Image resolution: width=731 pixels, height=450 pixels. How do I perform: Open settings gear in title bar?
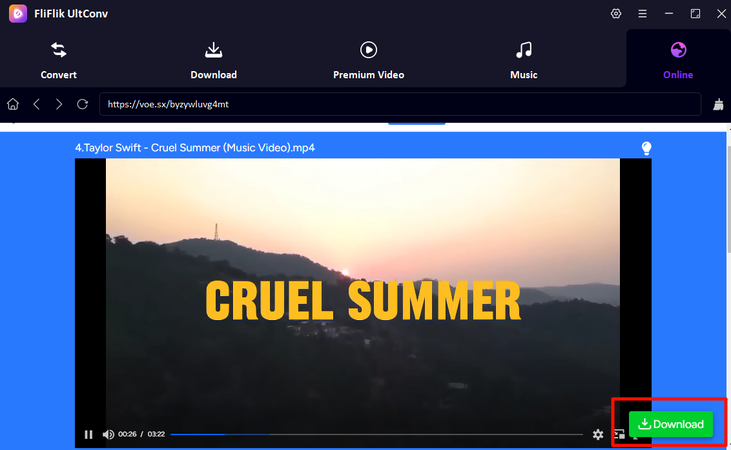tap(616, 14)
